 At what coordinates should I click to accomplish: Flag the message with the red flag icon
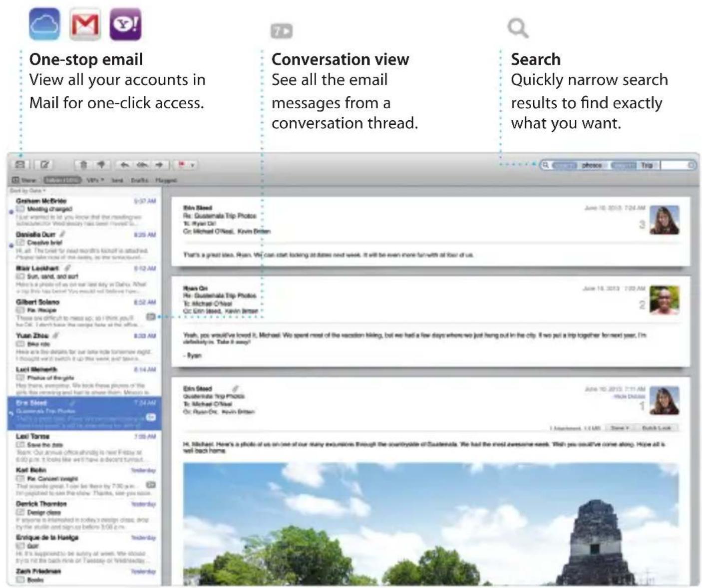click(182, 164)
